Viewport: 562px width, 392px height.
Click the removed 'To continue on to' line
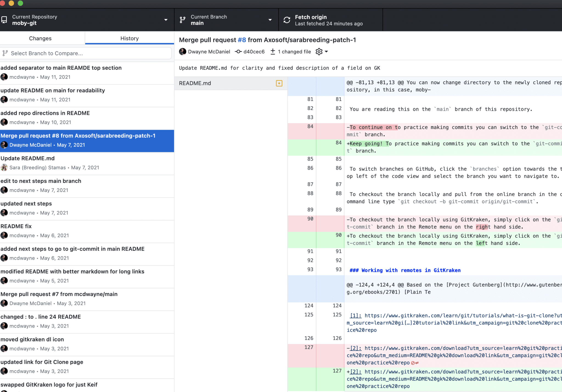(453, 131)
